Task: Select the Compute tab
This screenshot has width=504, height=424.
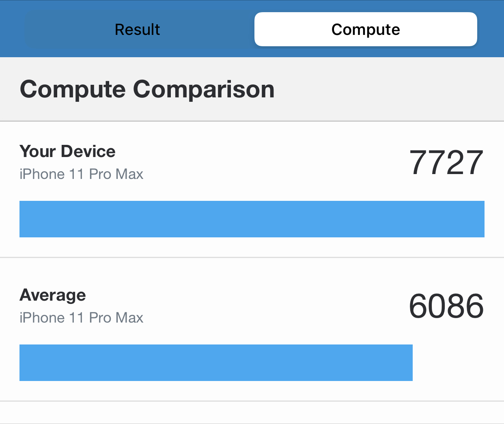Action: coord(366,30)
